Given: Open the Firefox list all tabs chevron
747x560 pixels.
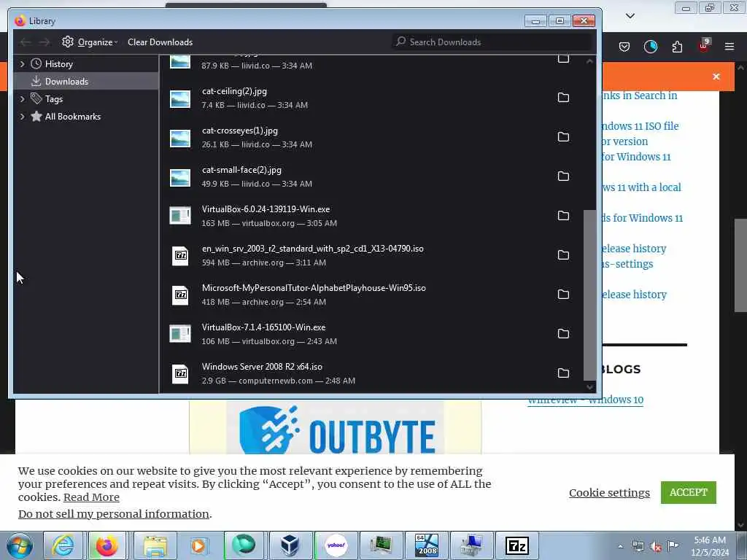Looking at the screenshot, I should pos(630,16).
